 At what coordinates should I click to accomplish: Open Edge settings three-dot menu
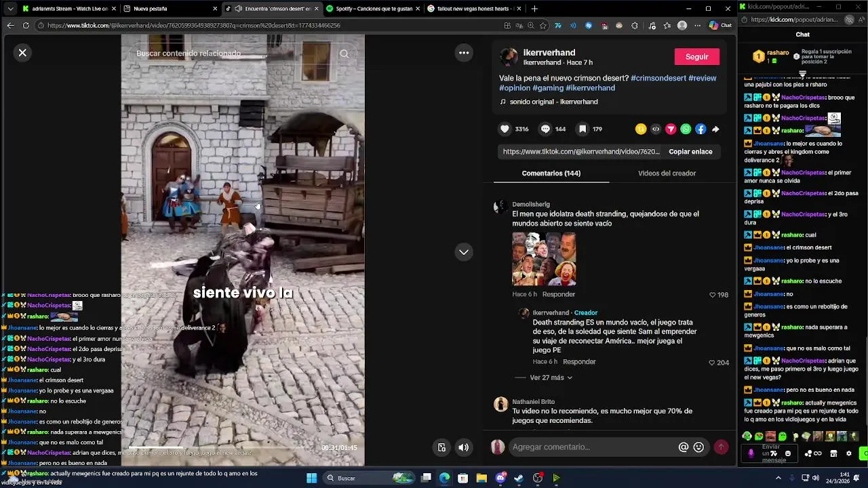click(x=697, y=25)
